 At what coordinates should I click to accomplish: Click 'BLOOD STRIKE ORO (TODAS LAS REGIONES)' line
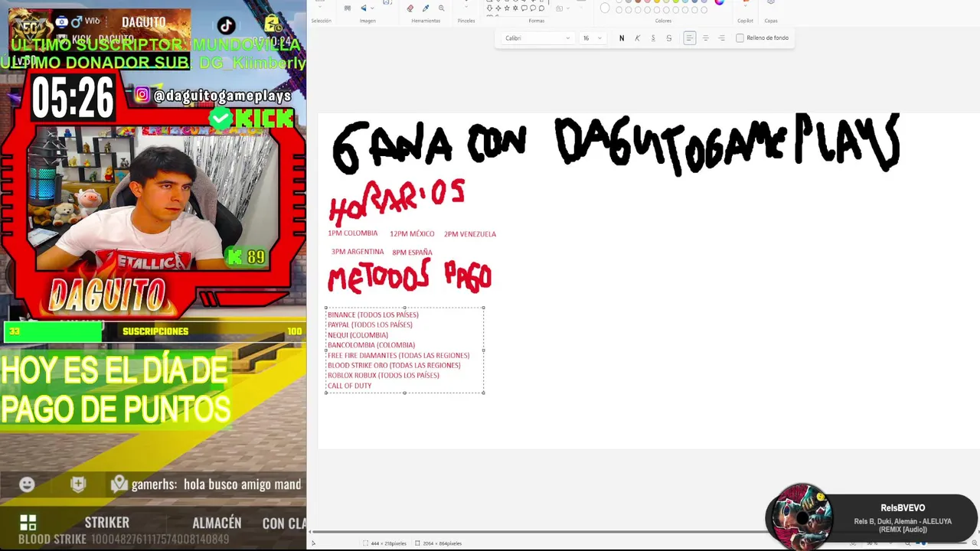(x=394, y=365)
